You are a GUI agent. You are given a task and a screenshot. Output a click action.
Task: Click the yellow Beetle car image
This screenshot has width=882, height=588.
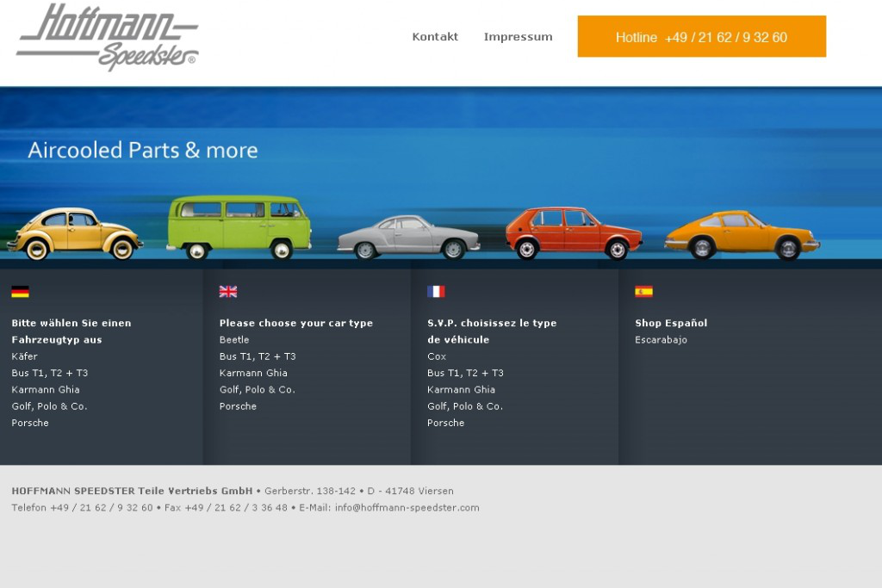[x=75, y=232]
